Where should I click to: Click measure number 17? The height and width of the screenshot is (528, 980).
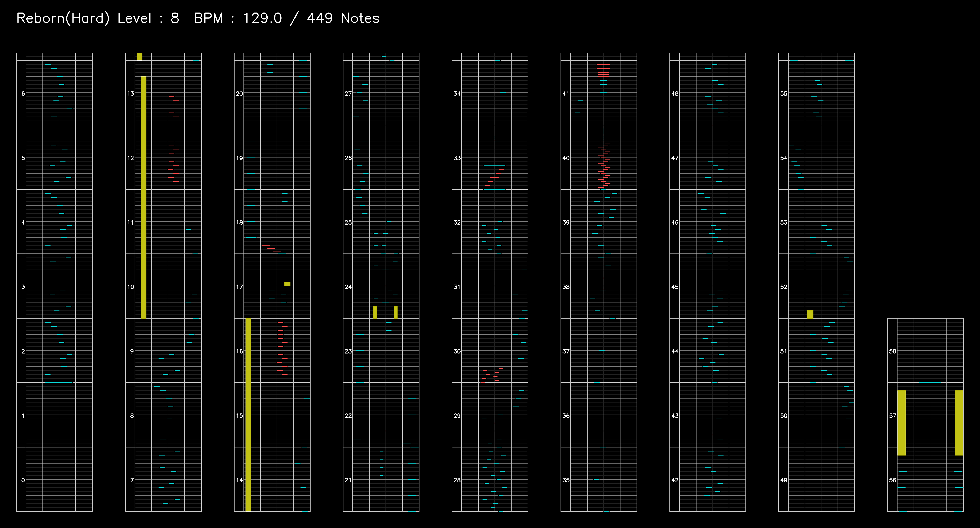tap(239, 287)
